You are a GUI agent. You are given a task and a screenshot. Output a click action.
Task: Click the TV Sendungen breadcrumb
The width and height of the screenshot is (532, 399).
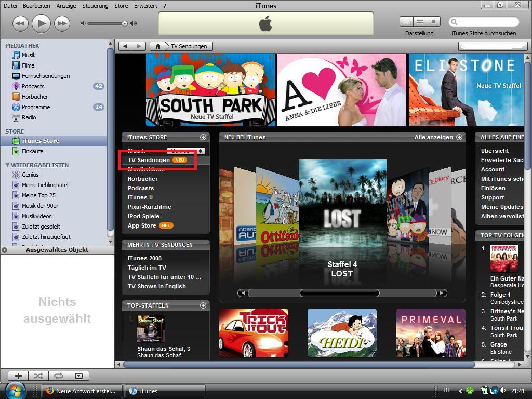pyautogui.click(x=189, y=46)
